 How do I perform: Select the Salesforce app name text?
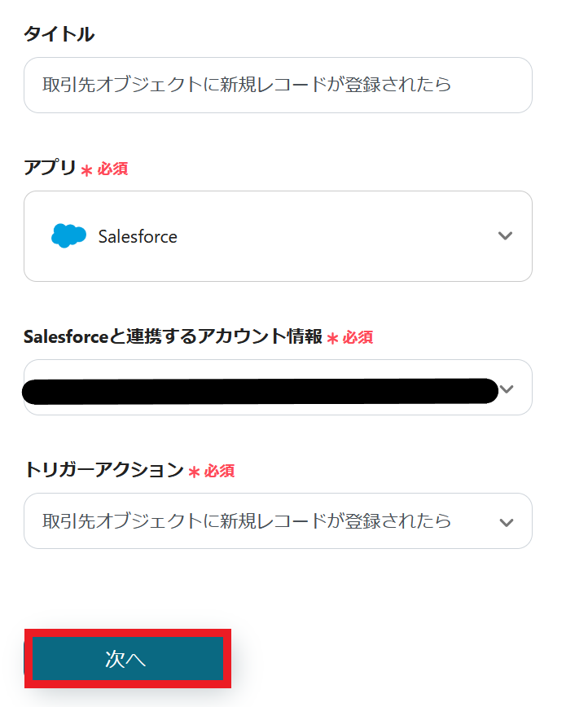(x=138, y=237)
